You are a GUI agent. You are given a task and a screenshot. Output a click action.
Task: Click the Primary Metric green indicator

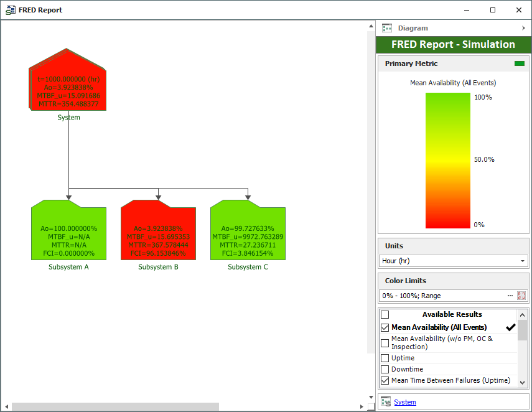(519, 63)
